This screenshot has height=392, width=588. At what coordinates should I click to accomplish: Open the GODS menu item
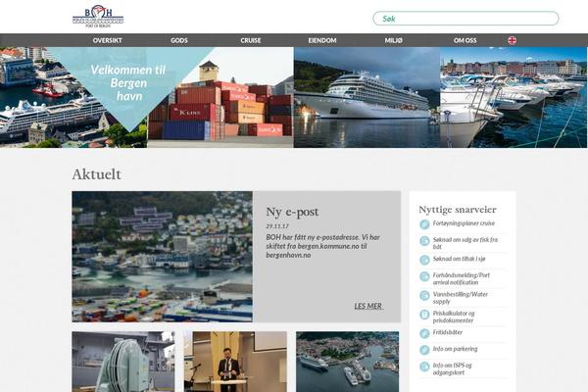point(179,40)
